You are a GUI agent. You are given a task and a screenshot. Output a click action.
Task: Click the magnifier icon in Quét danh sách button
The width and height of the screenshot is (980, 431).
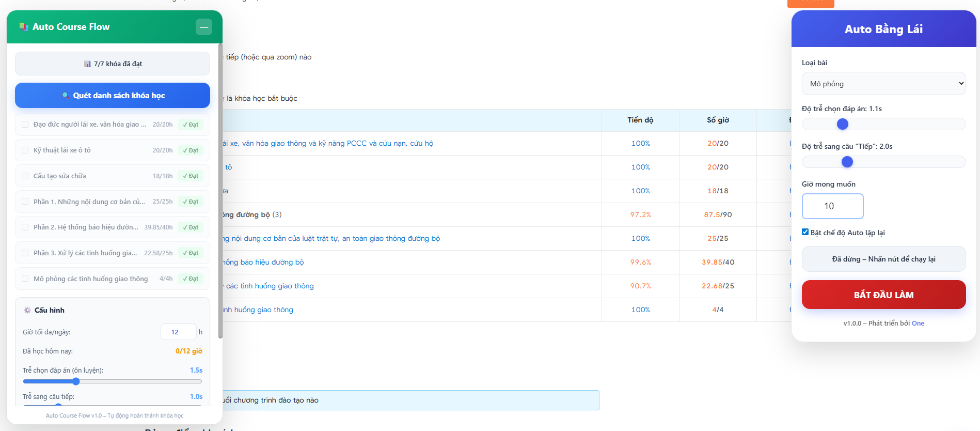[66, 96]
